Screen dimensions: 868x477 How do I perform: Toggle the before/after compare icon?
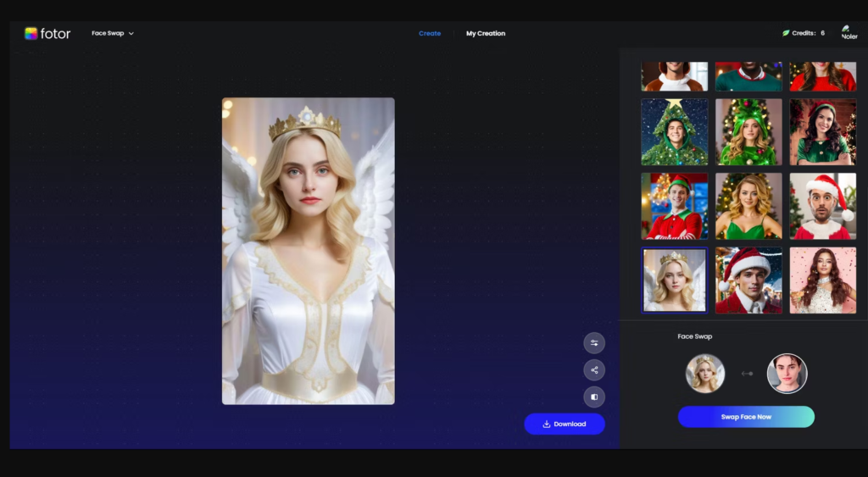tap(594, 397)
